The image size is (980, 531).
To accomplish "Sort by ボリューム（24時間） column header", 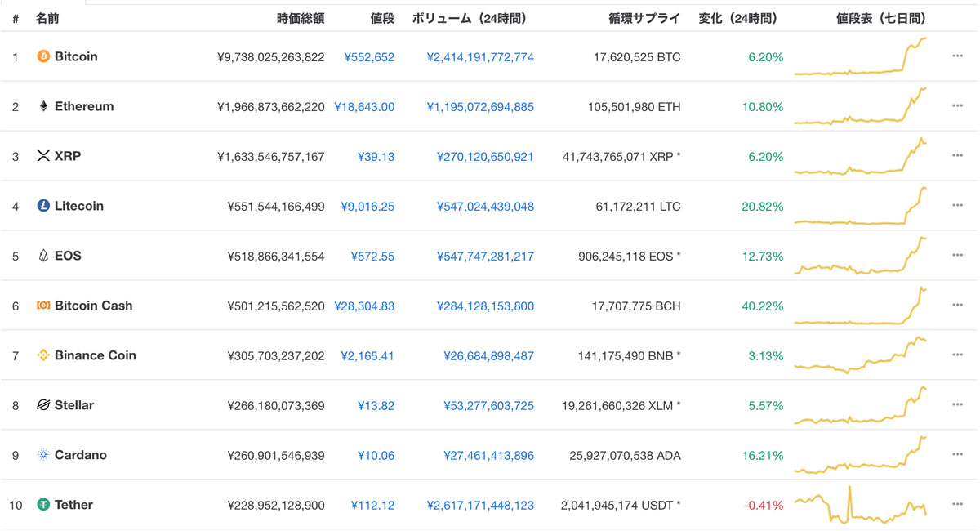I will pos(469,18).
